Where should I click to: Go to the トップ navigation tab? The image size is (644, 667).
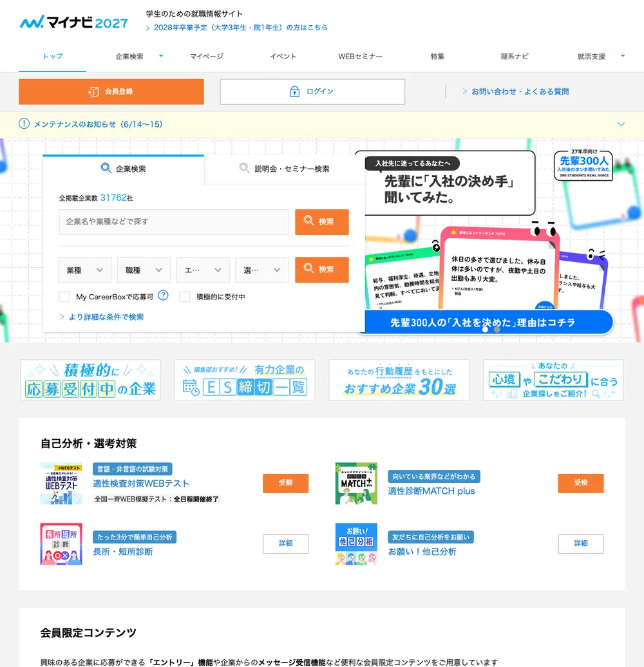[x=52, y=56]
